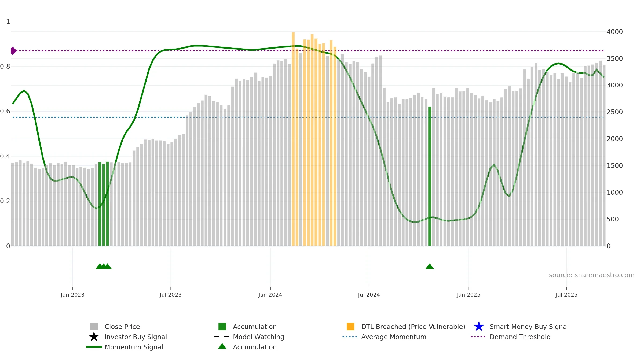Toggle the Momentum Signal legend label
The height and width of the screenshot is (362, 644).
coord(134,347)
